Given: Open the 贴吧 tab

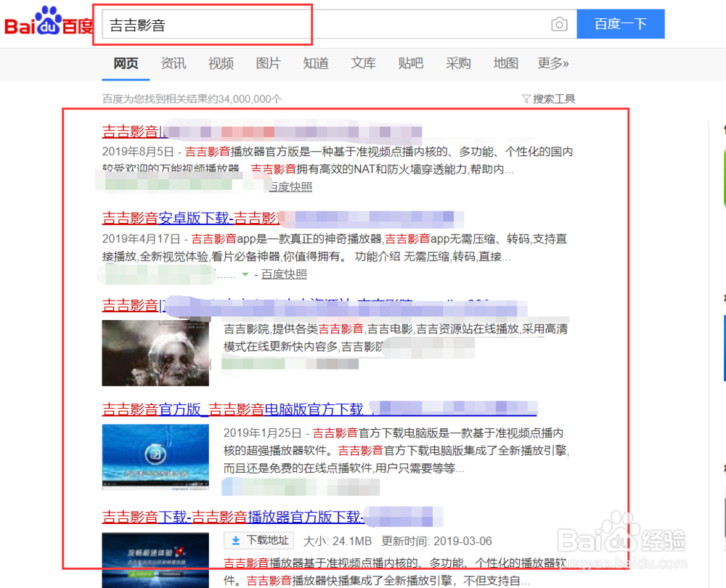Looking at the screenshot, I should click(411, 63).
